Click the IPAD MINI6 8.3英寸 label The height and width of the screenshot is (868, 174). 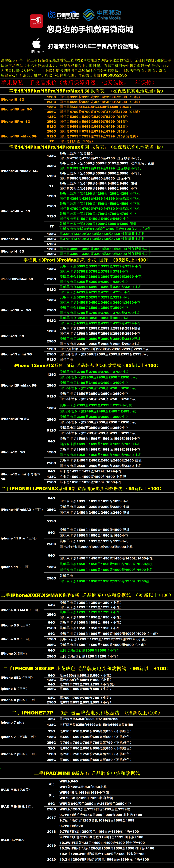tap(17, 806)
